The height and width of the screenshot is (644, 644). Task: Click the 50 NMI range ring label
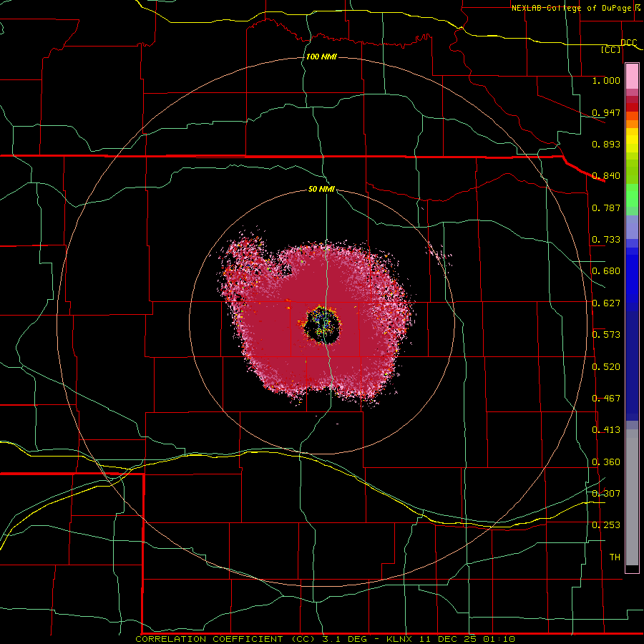(x=321, y=189)
